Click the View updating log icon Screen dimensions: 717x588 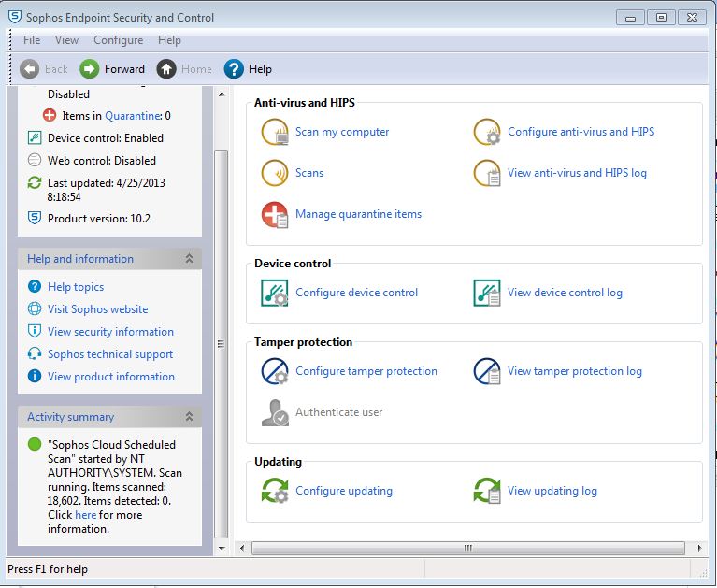tap(487, 491)
